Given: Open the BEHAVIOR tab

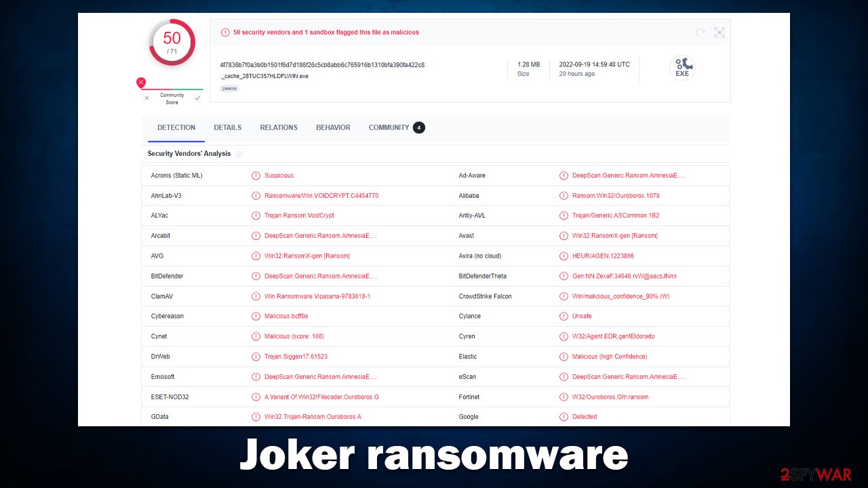Looking at the screenshot, I should [x=333, y=127].
